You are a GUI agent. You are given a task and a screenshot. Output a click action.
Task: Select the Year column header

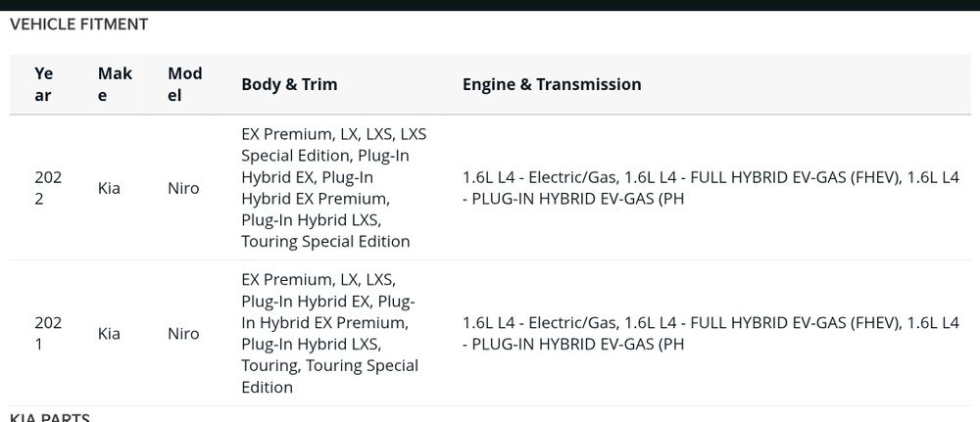[43, 84]
